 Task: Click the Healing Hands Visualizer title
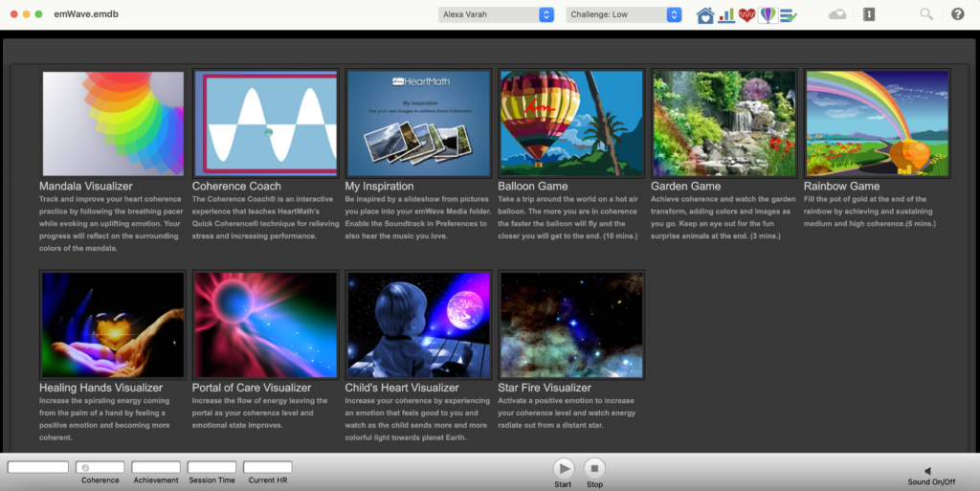(x=100, y=388)
